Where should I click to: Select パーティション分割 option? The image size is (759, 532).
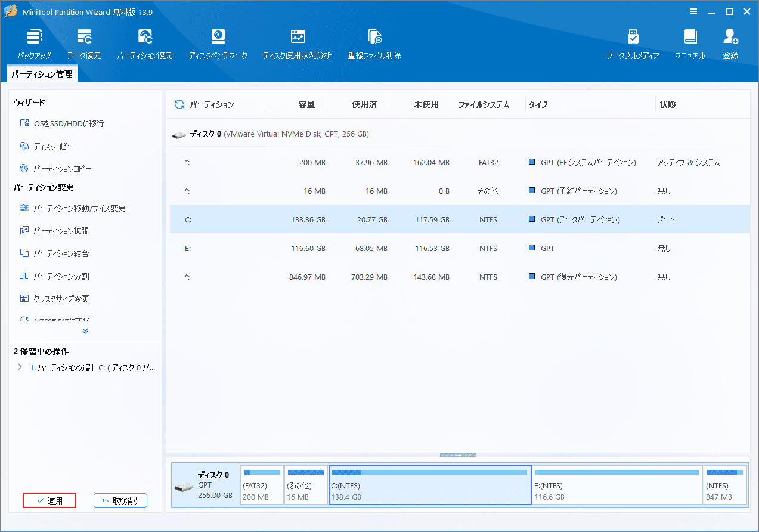coord(54,276)
